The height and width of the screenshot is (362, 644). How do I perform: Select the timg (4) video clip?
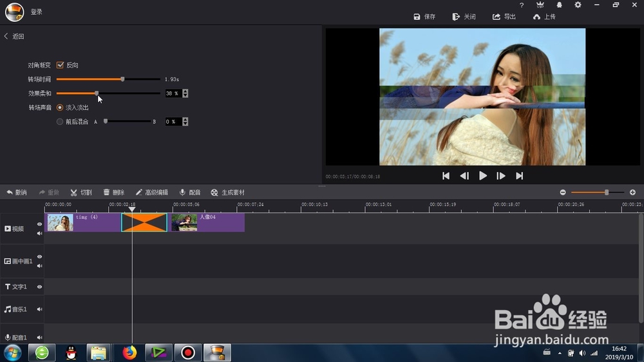coord(82,222)
